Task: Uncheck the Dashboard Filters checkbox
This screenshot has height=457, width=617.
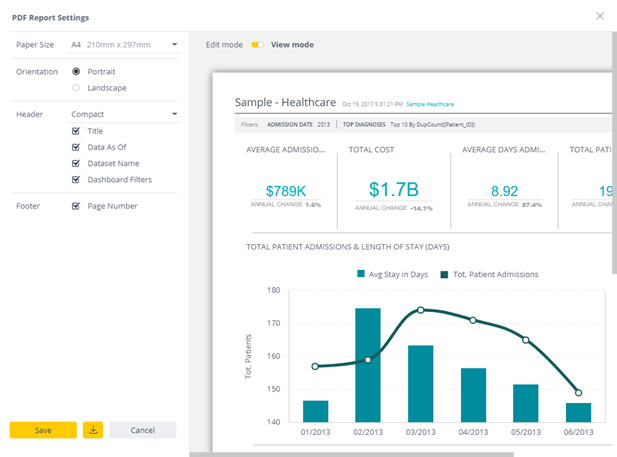Action: coord(76,179)
